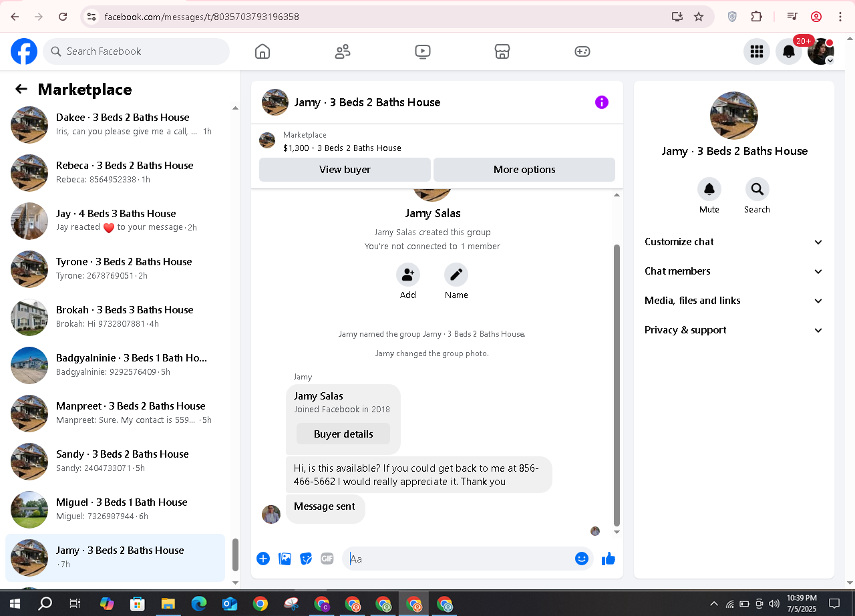Click the browser address bar URL

pyautogui.click(x=202, y=17)
